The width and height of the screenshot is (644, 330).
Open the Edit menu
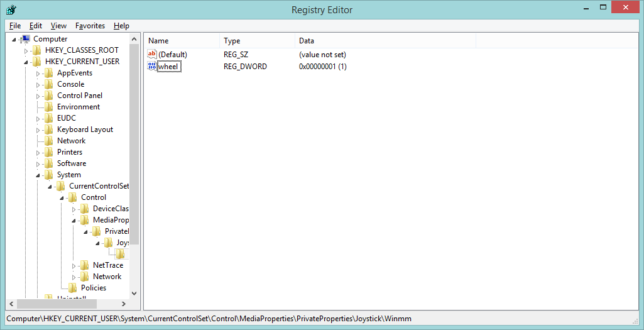click(x=36, y=26)
